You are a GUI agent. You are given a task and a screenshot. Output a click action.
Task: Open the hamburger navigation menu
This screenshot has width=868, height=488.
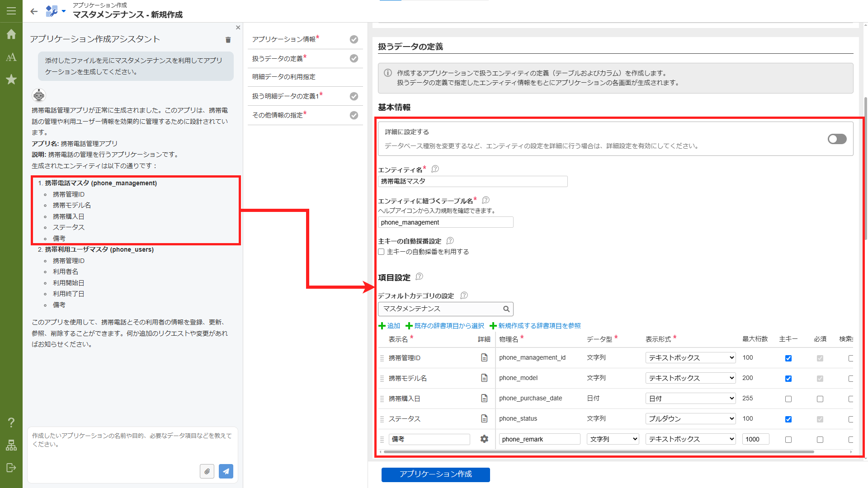(11, 11)
